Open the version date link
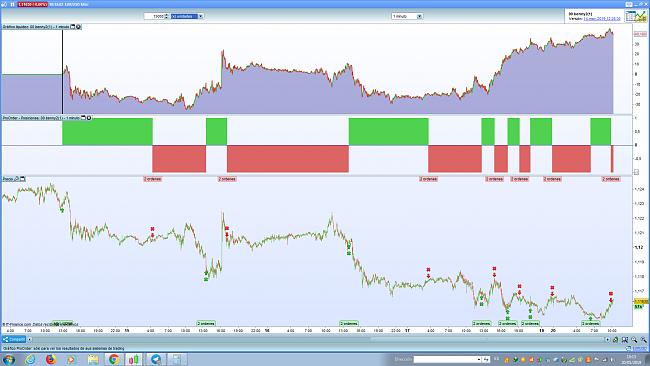This screenshot has height=366, width=650. point(602,19)
